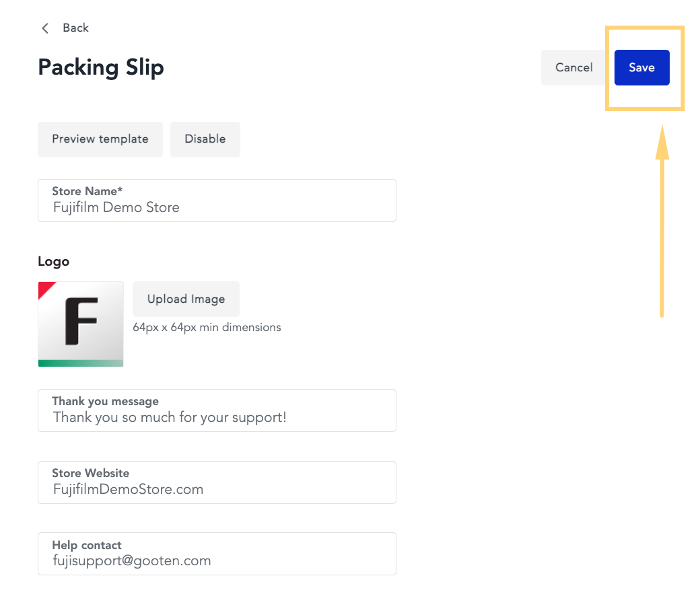Screen dimensions: 700x615
Task: Click the red corner of the logo image
Action: click(x=44, y=288)
